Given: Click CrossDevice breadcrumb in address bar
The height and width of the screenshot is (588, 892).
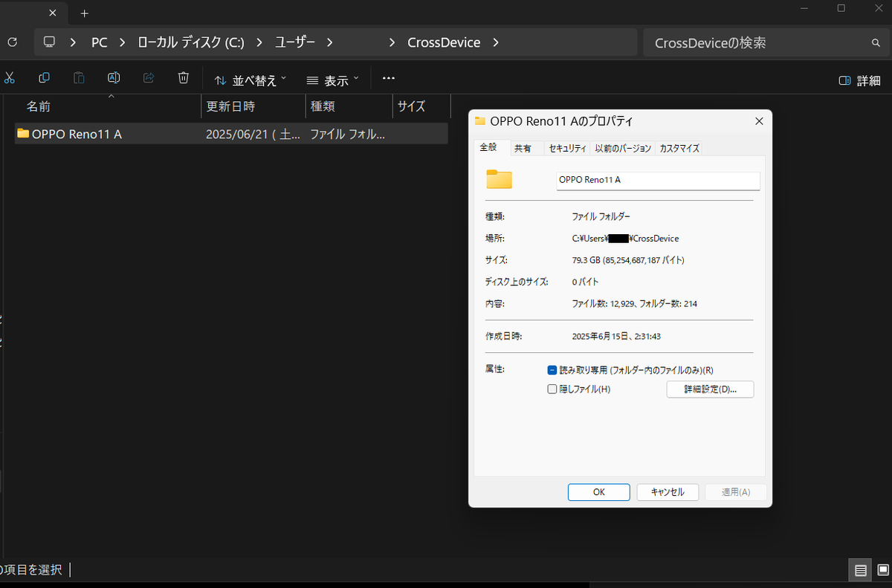Looking at the screenshot, I should pos(444,42).
